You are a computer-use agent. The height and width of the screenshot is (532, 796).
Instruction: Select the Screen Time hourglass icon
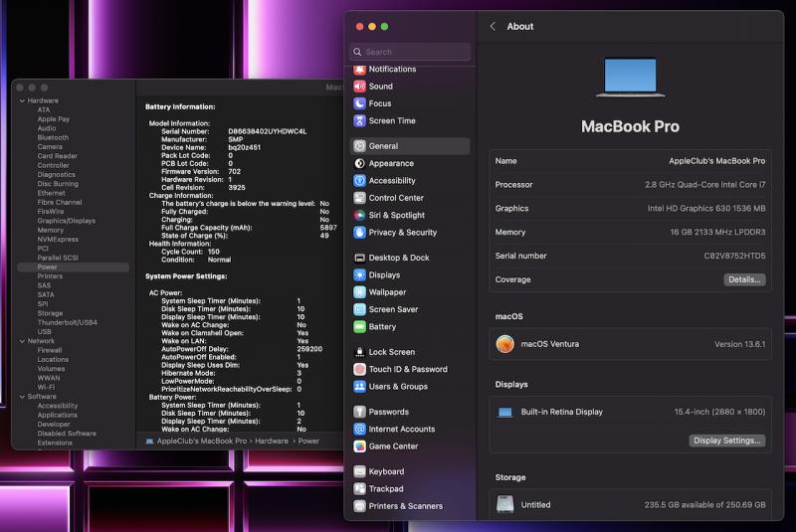359,120
